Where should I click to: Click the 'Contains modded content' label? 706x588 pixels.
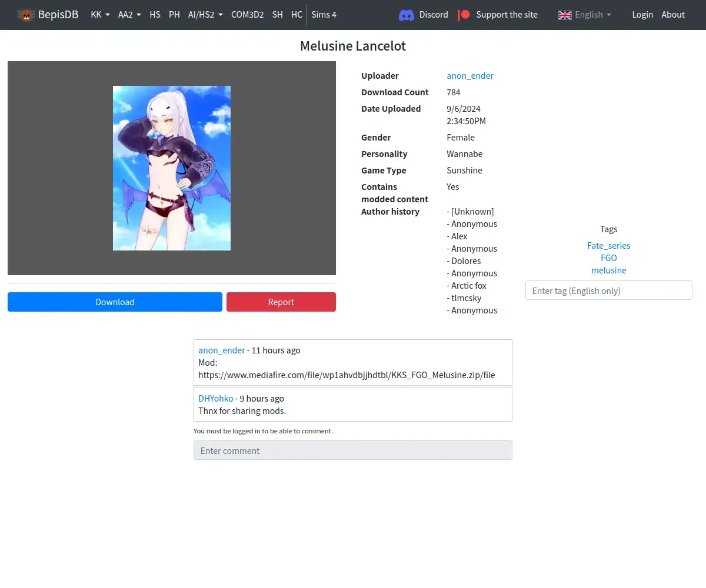[x=395, y=193]
